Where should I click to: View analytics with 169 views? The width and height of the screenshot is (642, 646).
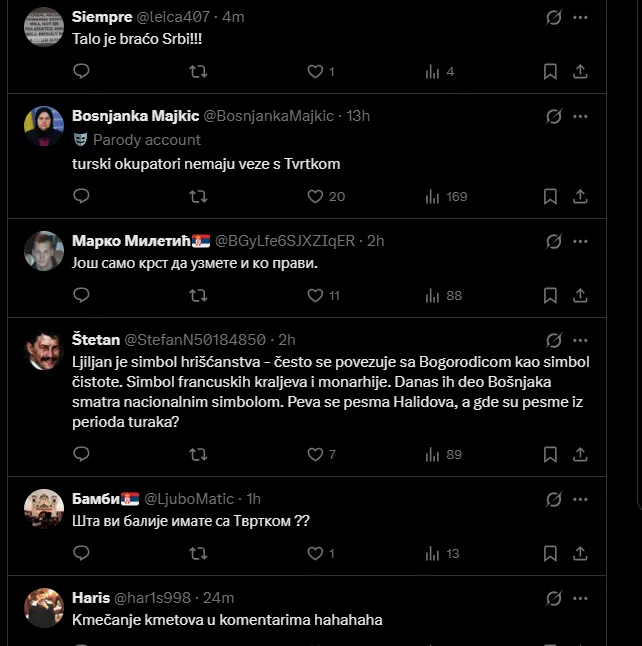coord(446,197)
